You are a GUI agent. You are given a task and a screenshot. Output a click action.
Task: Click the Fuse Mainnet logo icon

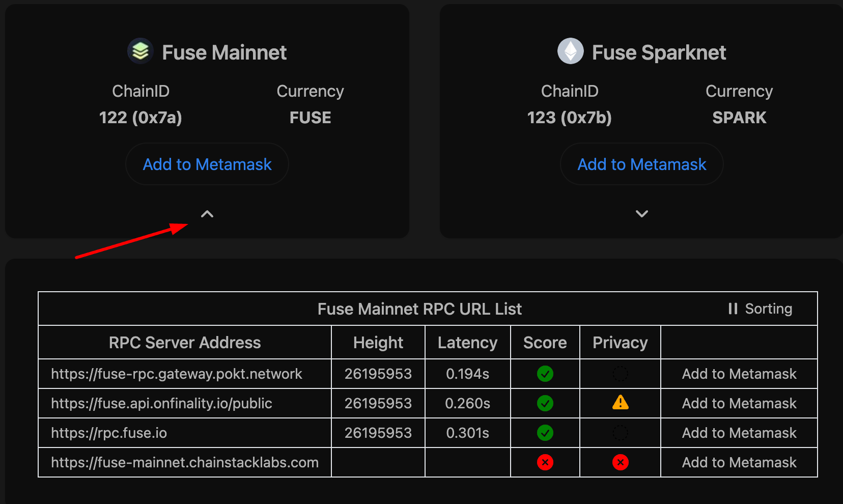[x=140, y=51]
